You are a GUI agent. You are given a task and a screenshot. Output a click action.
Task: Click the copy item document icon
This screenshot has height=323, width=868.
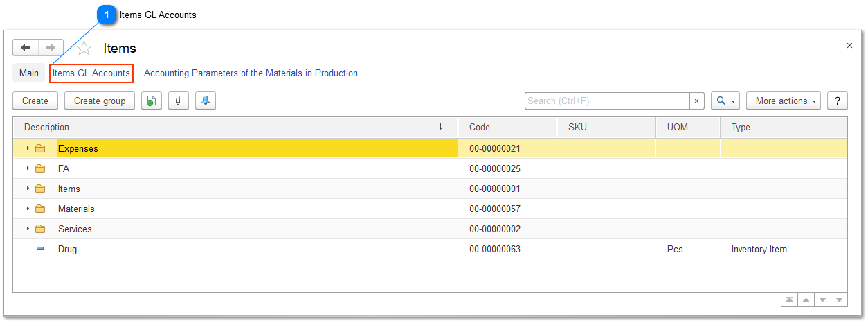point(152,101)
